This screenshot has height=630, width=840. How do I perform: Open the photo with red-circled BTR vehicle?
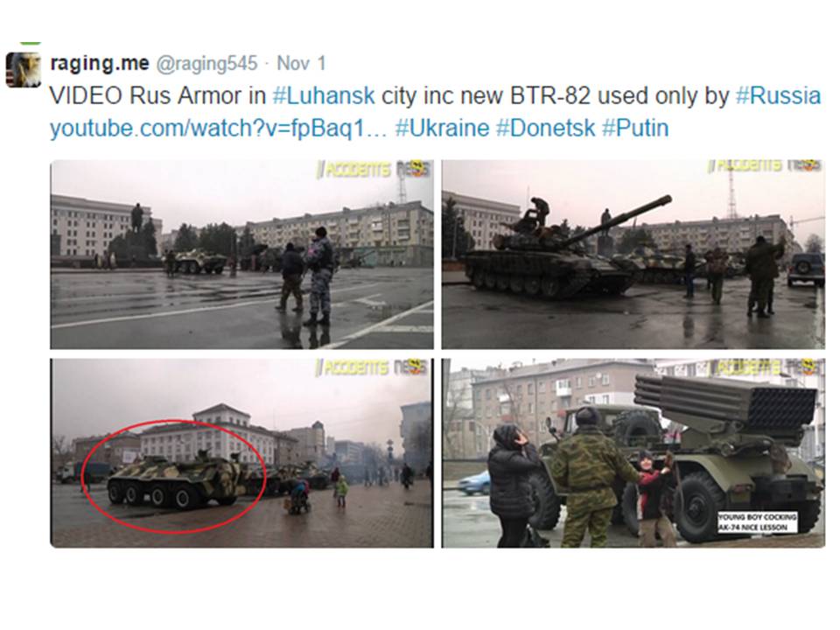241,453
